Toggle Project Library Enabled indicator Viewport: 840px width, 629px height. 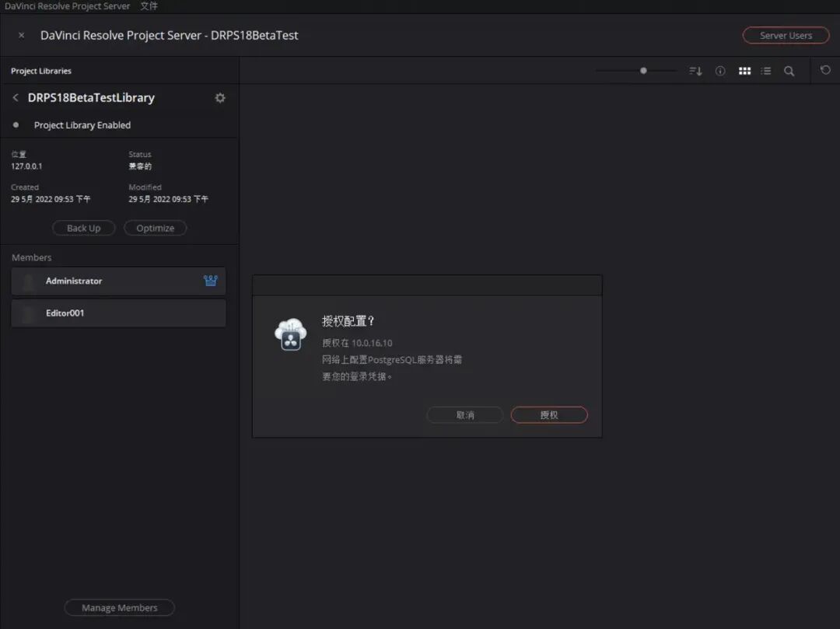pos(16,124)
